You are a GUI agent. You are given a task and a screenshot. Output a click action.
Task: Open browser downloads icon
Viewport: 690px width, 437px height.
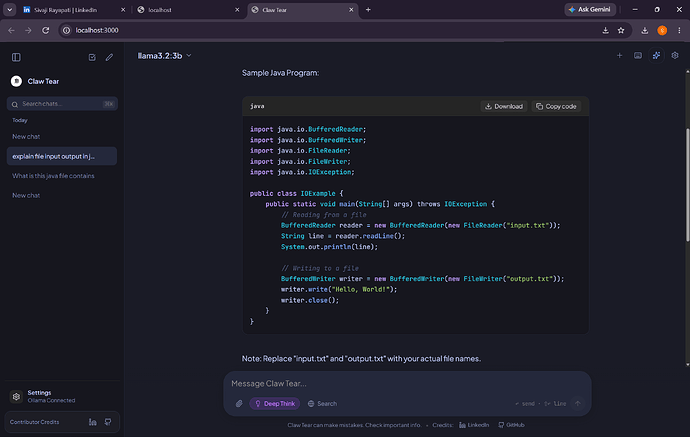coord(645,30)
